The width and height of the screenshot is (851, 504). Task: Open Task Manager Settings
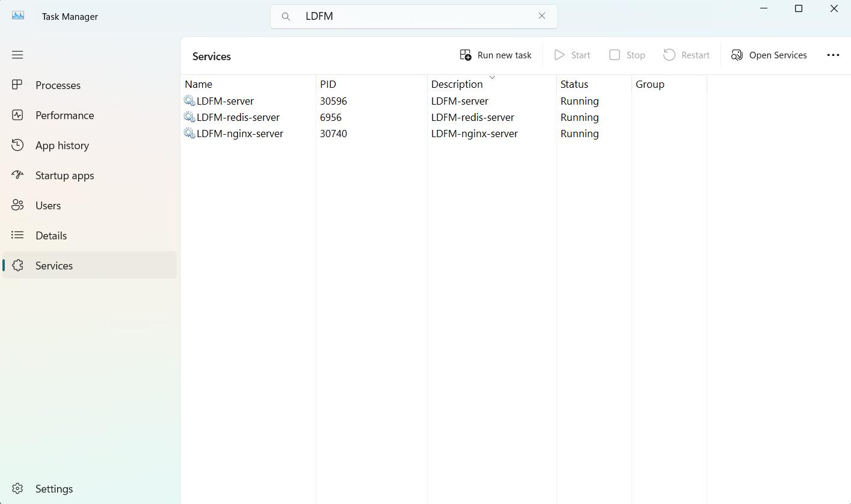(x=54, y=489)
